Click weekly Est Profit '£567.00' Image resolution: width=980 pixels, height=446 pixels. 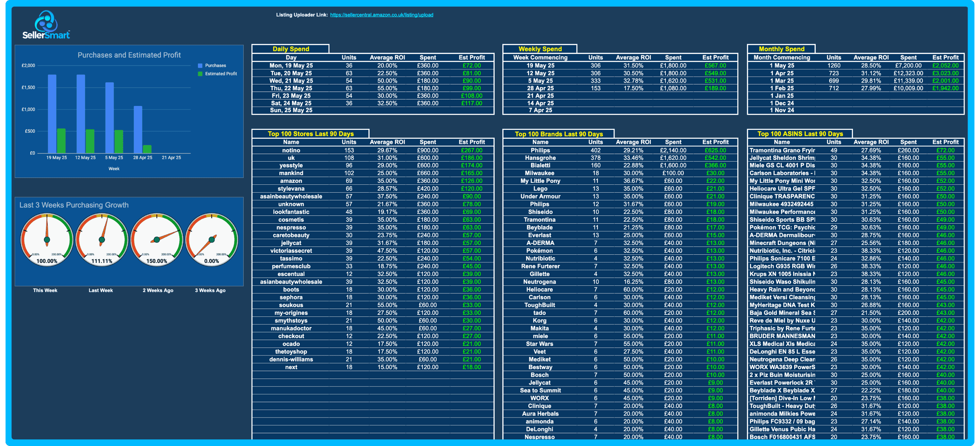pos(715,65)
